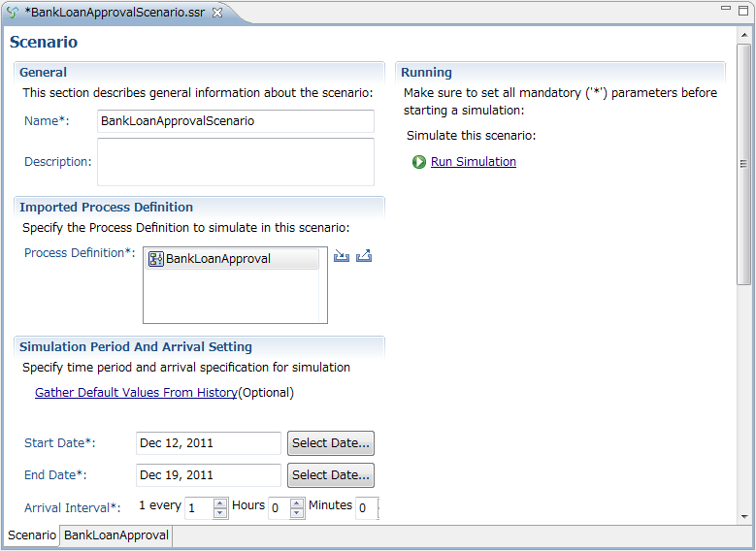Click into the Description text box
Screen dimensions: 756x551
point(236,162)
